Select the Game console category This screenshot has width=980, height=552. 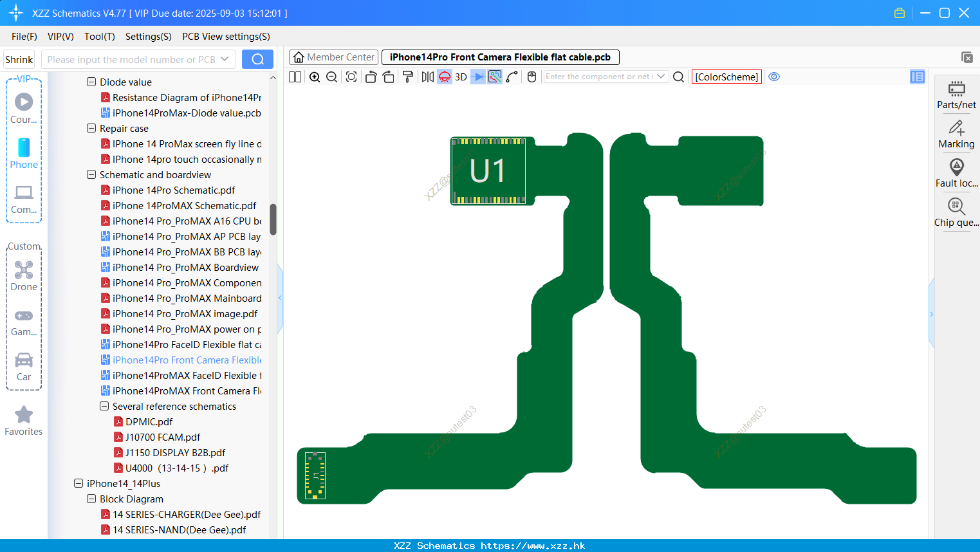pos(24,322)
